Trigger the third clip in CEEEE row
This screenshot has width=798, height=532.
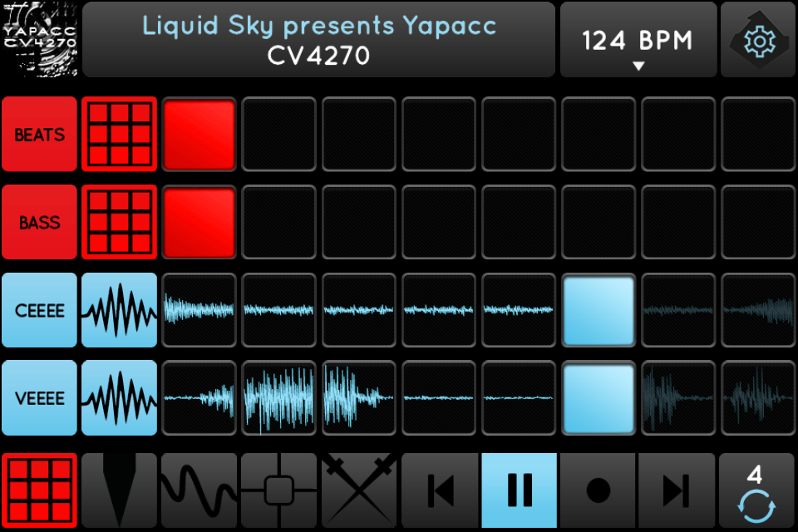[359, 310]
